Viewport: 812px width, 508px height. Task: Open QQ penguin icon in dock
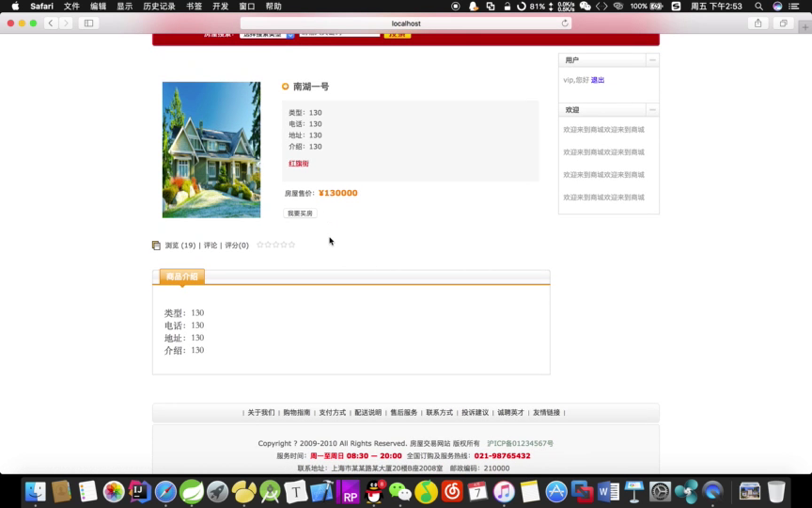[374, 491]
